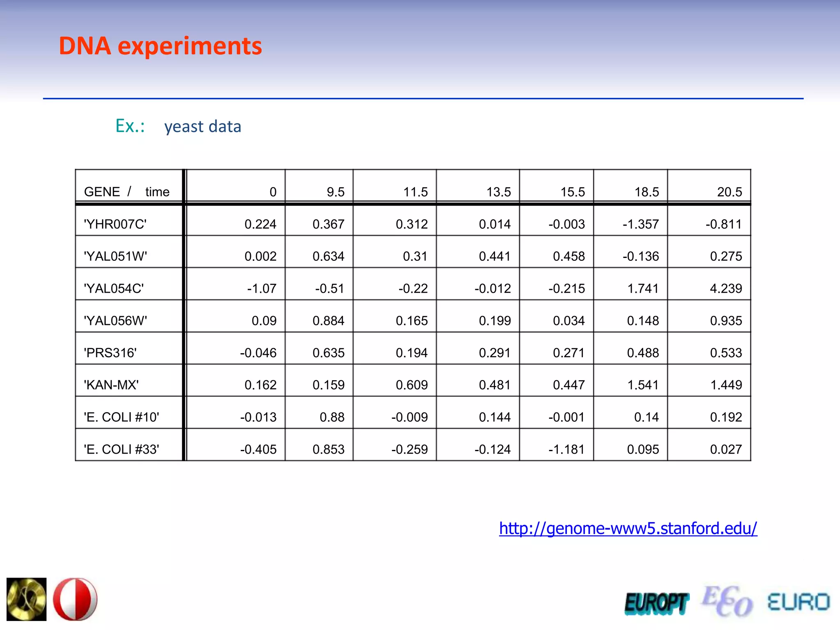Click the gold ring logo at bottom left

[x=26, y=599]
